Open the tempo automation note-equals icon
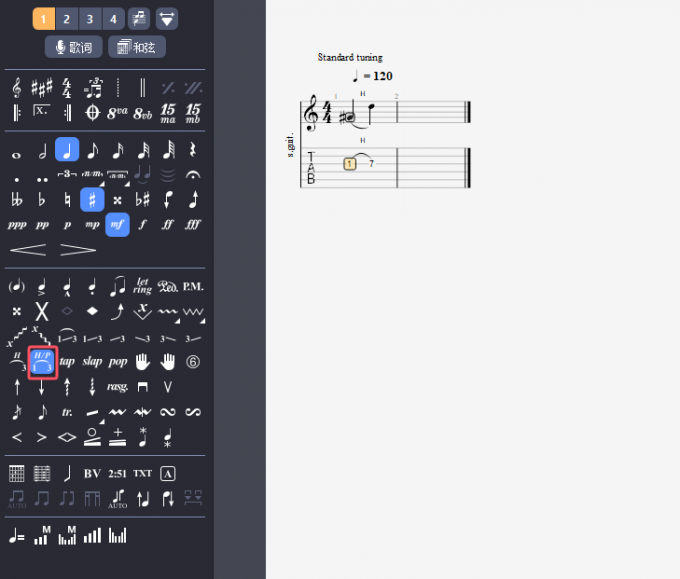Image resolution: width=680 pixels, height=579 pixels. [x=17, y=536]
